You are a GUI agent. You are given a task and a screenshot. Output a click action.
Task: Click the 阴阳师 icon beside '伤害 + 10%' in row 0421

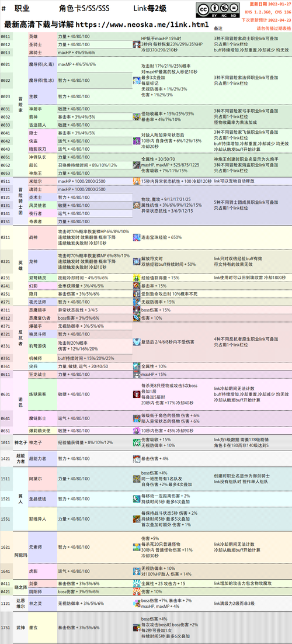136,591
